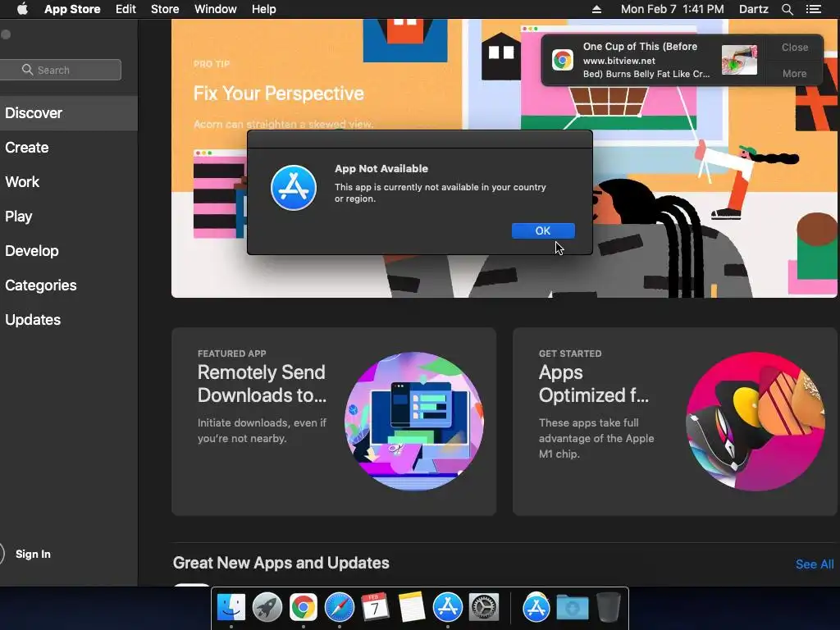Screen dimensions: 840x630
Task: Click the sidebar Search field
Action: [x=61, y=70]
